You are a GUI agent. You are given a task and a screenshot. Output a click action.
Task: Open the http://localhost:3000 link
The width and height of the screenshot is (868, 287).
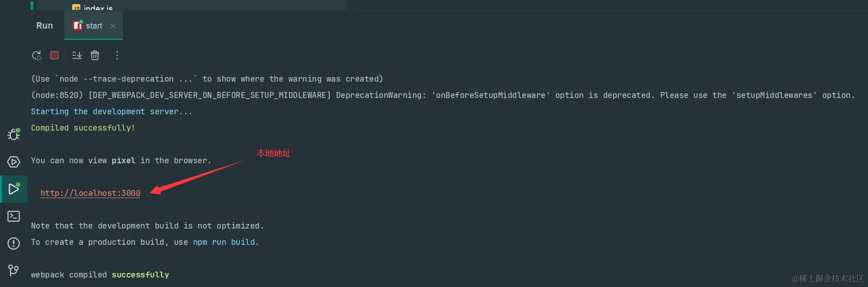click(90, 193)
